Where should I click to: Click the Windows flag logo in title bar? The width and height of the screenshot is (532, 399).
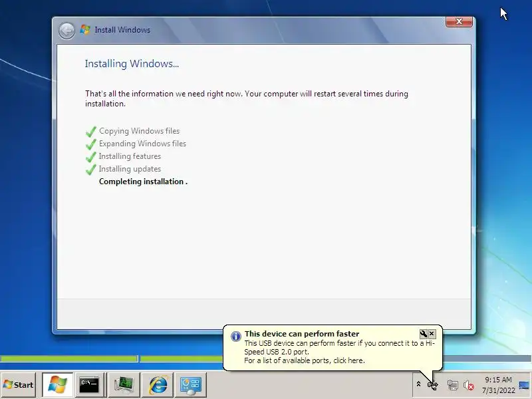pos(85,29)
